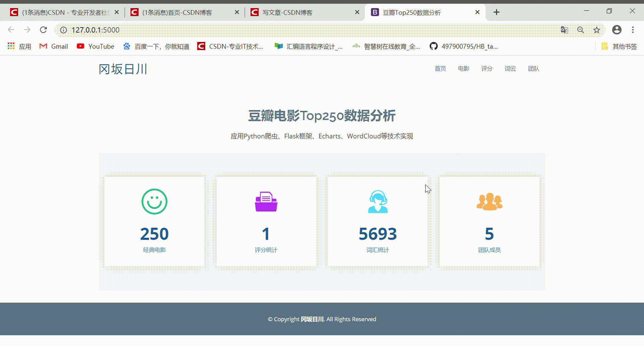Click the zoom magnifier icon in address bar
Viewport: 644px width, 346px height.
pos(581,30)
